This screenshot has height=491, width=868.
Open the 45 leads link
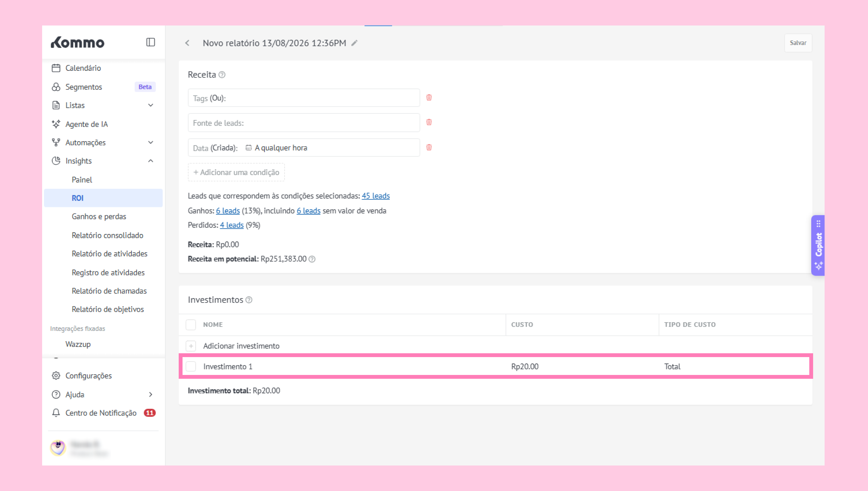coord(375,196)
